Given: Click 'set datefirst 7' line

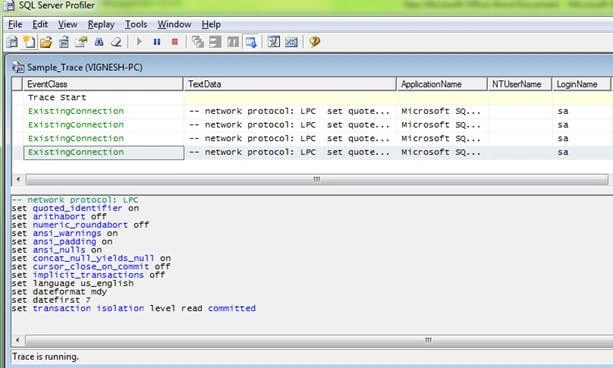Looking at the screenshot, I should 51,300.
